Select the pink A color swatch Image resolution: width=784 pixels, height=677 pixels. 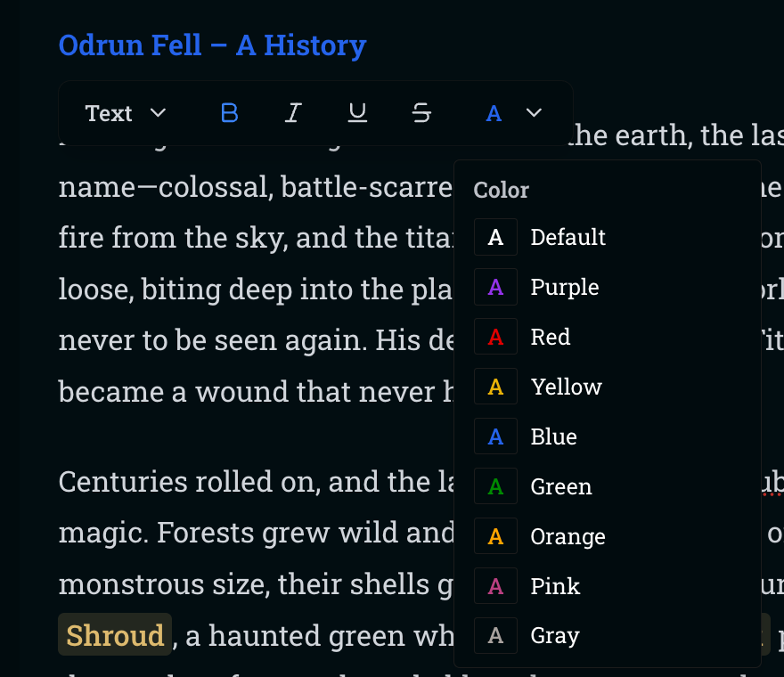click(x=496, y=586)
